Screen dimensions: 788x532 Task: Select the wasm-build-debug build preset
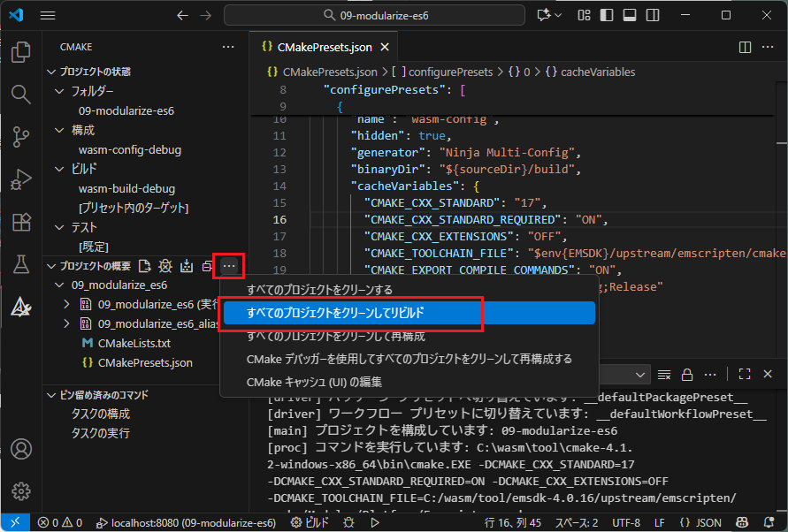126,189
